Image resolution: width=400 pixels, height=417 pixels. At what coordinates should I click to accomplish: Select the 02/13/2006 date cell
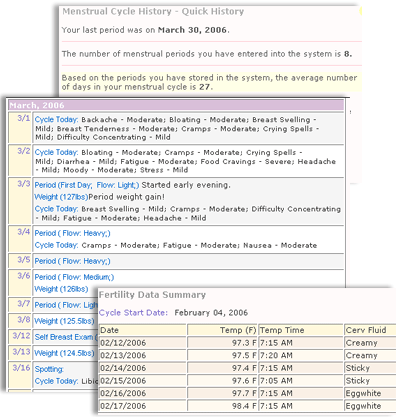[143, 355]
